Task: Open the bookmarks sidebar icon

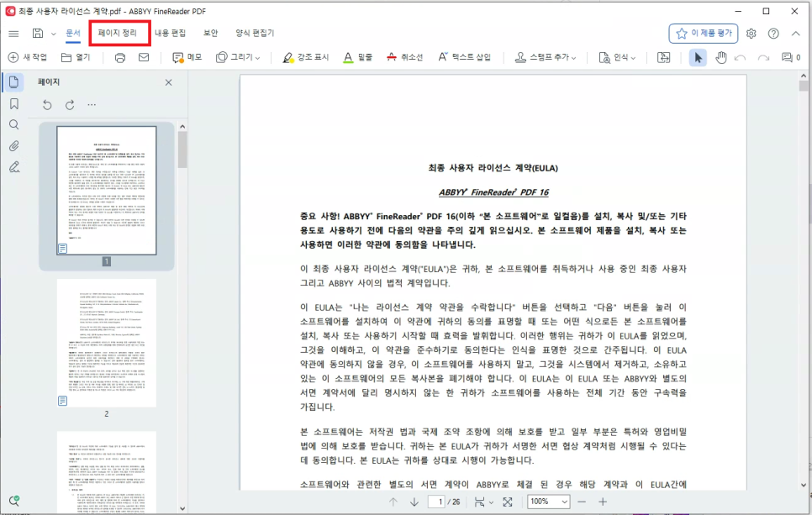Action: tap(14, 104)
